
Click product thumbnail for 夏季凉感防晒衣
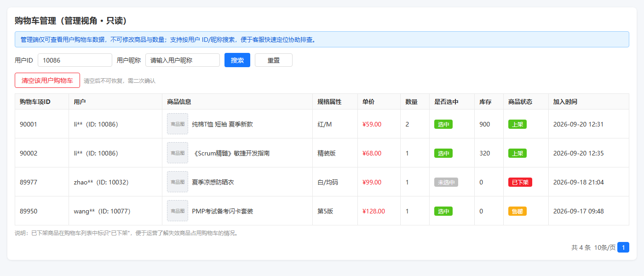coord(178,182)
